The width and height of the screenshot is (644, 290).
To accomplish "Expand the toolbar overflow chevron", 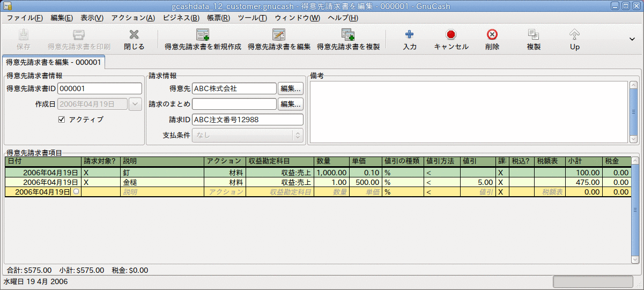I will click(x=631, y=39).
